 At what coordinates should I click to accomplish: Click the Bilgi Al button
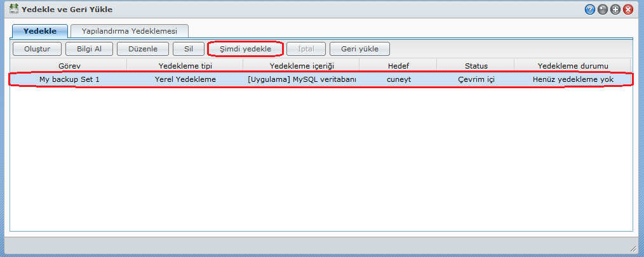(x=89, y=49)
